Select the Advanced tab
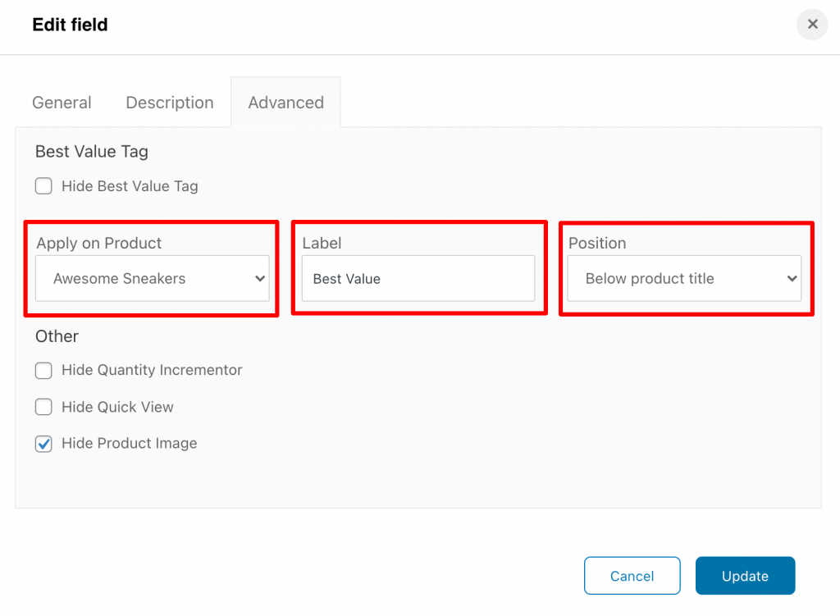The height and width of the screenshot is (616, 840). 285,103
